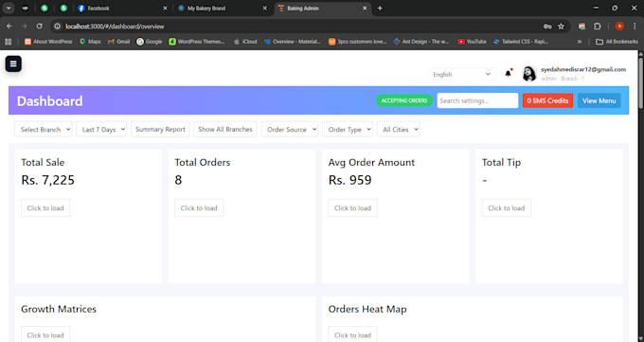
Task: Go forward in browser history
Action: [x=25, y=26]
